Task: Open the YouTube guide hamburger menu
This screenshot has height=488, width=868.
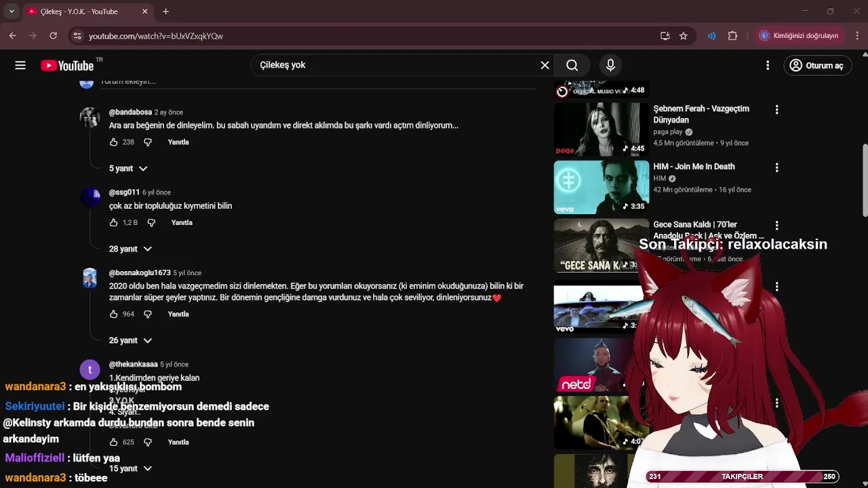Action: coord(20,65)
